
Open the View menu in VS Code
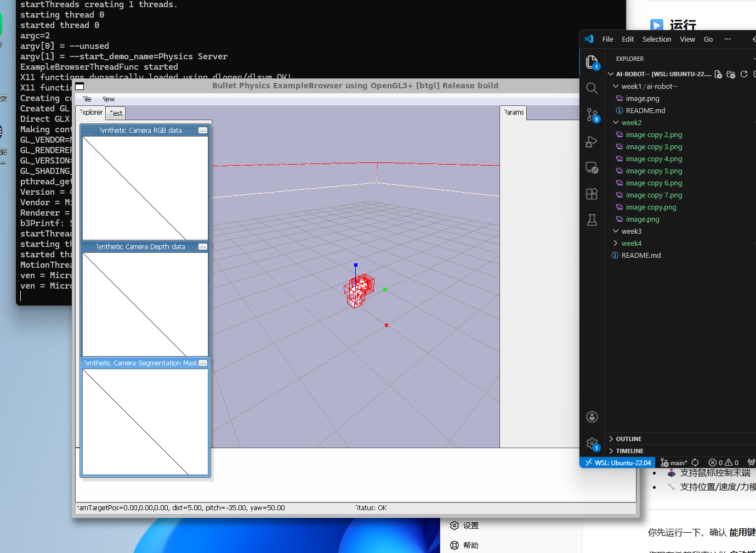click(687, 39)
